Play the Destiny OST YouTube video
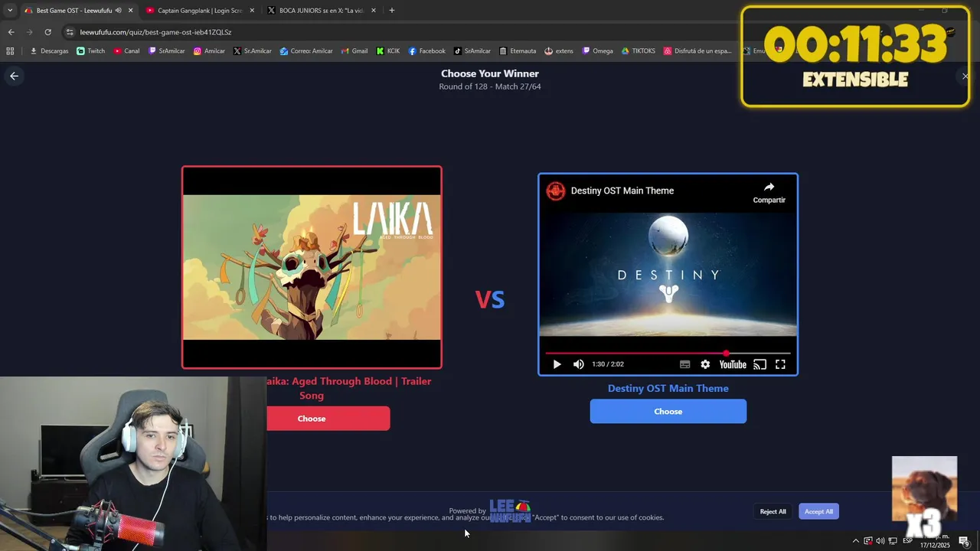The height and width of the screenshot is (551, 980). (x=557, y=364)
